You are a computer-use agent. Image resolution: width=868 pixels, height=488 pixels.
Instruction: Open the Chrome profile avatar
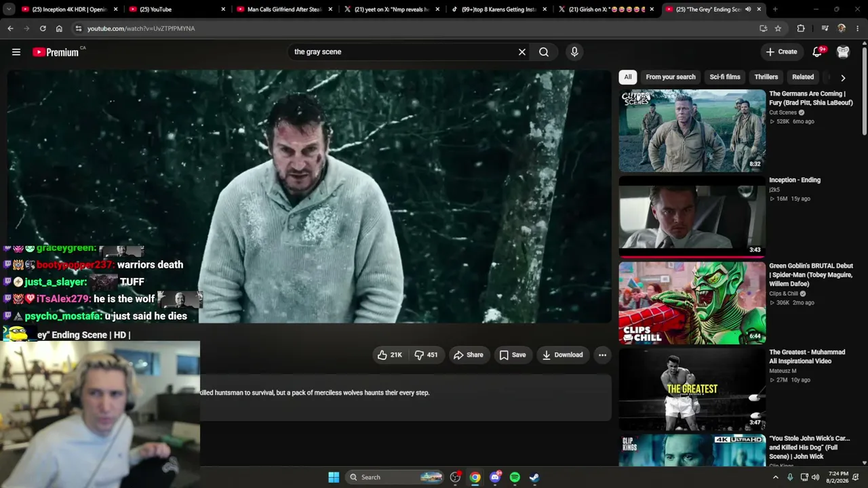click(x=842, y=28)
